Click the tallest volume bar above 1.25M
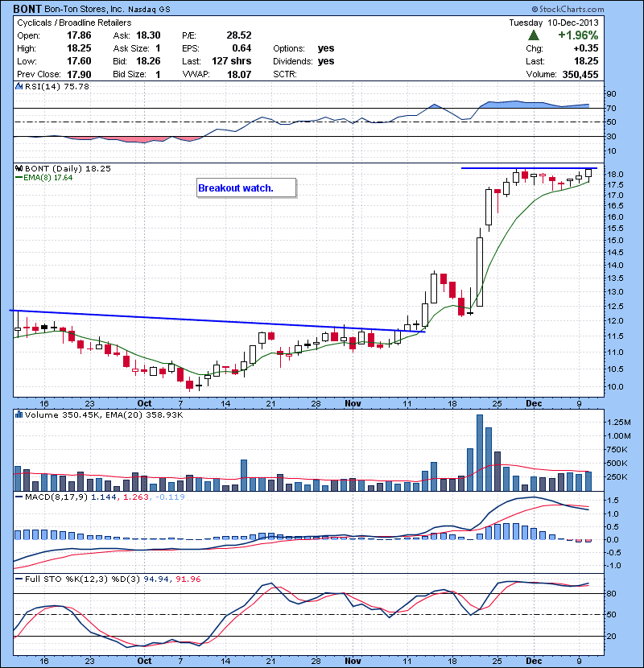 pos(480,452)
